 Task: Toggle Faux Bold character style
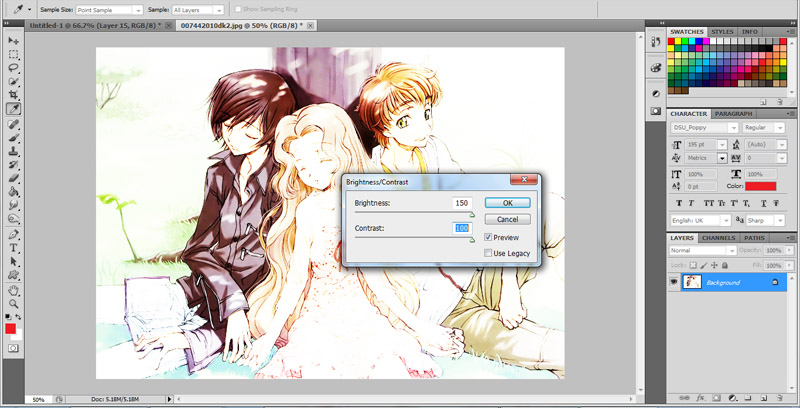click(x=679, y=203)
